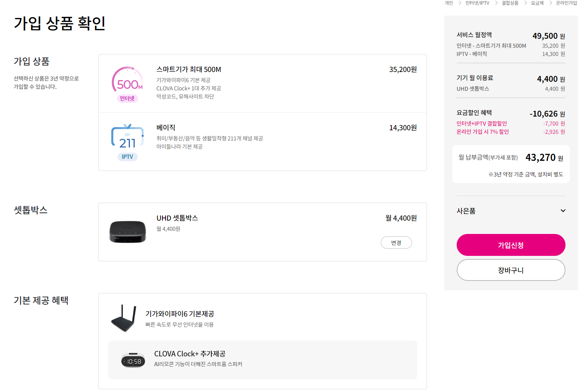The height and width of the screenshot is (392, 587).
Task: Click the pink 인터넷 badge label
Action: pos(127,99)
